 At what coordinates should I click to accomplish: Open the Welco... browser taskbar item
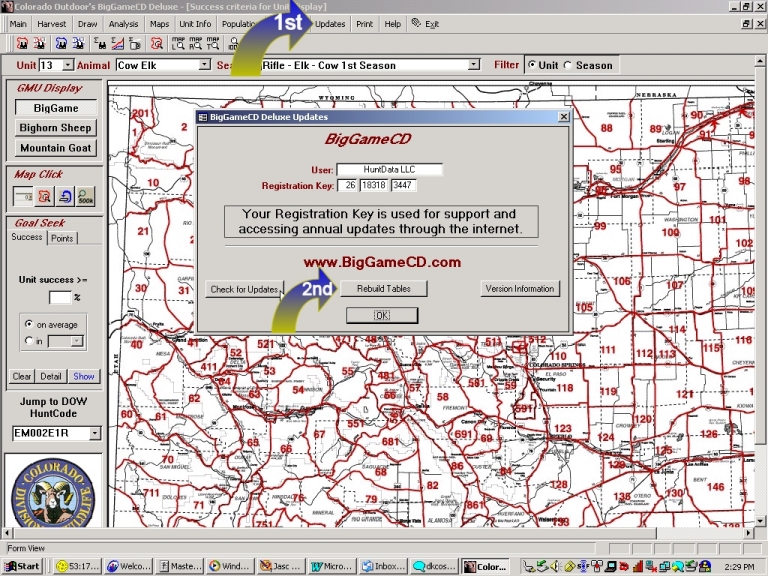[x=129, y=566]
